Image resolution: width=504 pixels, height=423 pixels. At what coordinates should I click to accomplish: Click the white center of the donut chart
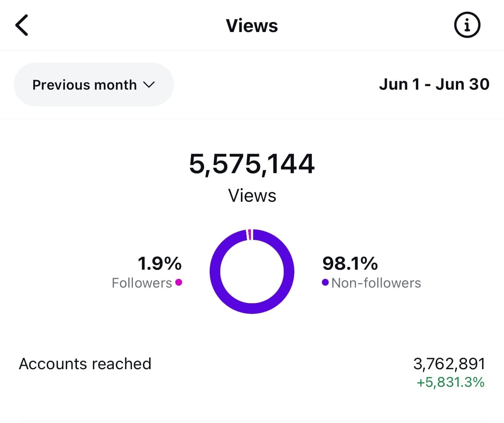coord(252,272)
